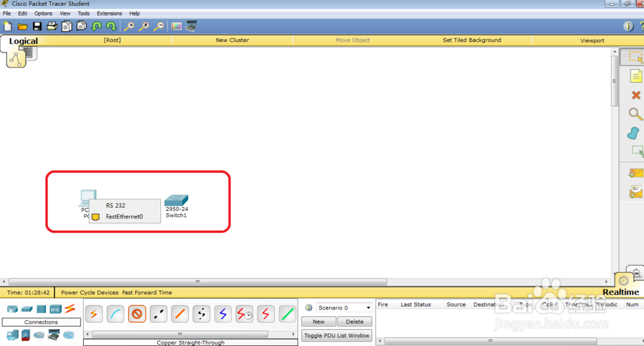Click the Toggle PDU List Window button

pyautogui.click(x=337, y=335)
